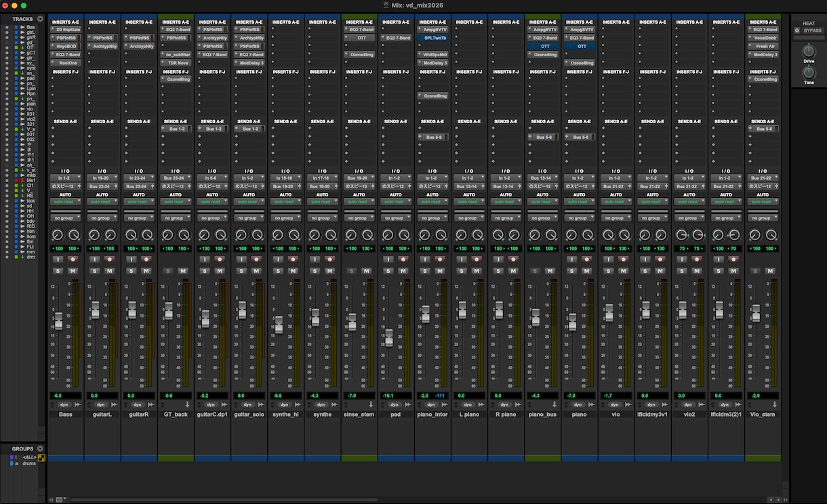Mute the guitarL track
The image size is (827, 504).
point(110,271)
